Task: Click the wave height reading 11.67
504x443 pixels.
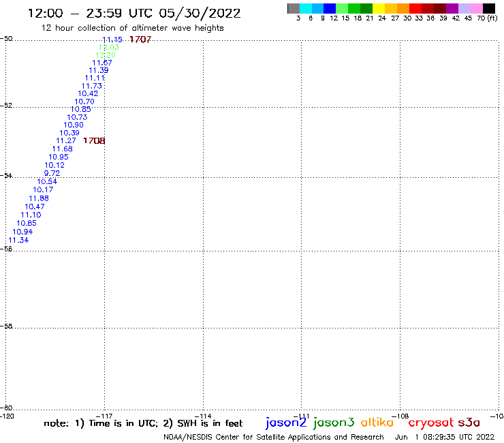Action: tap(102, 63)
